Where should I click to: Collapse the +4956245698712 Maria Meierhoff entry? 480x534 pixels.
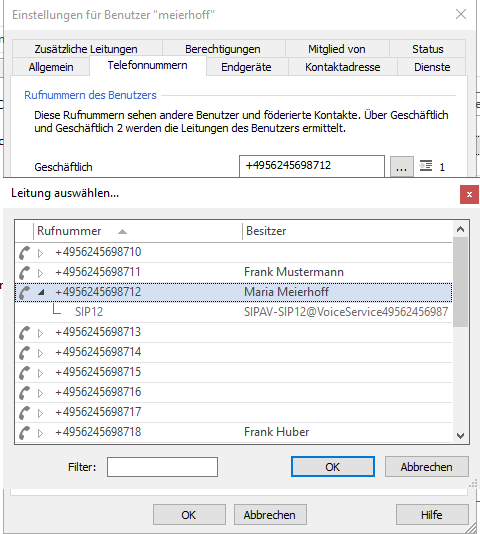41,292
